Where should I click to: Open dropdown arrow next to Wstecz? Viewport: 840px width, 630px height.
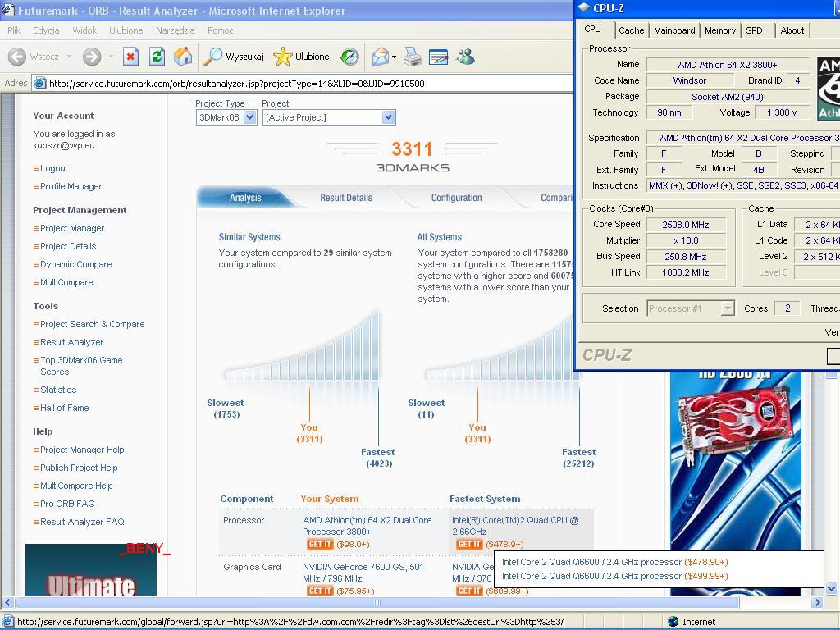69,57
